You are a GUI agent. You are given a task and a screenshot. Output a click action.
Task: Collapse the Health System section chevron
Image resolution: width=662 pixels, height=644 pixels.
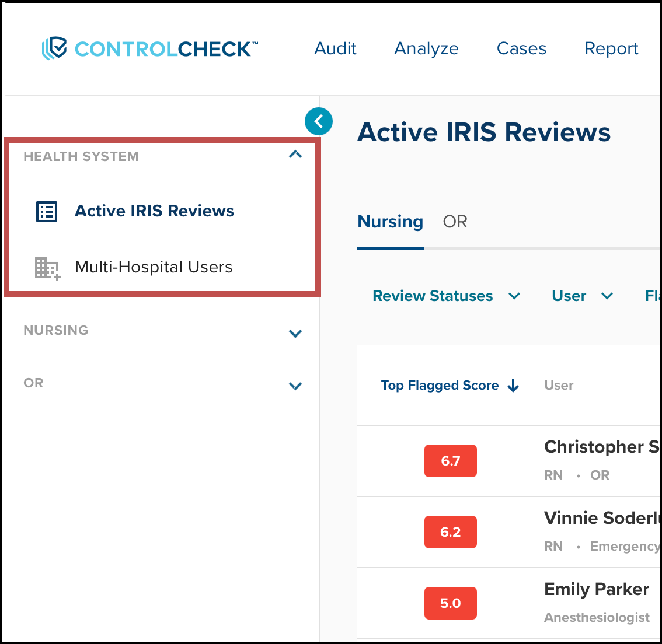[x=295, y=155]
